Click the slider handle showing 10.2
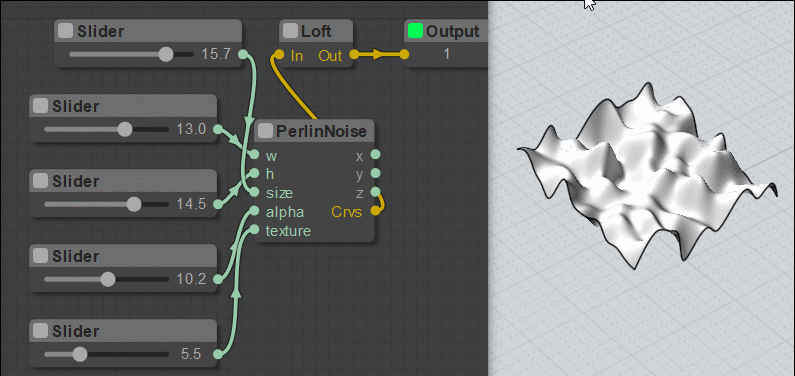The height and width of the screenshot is (376, 795). (107, 279)
